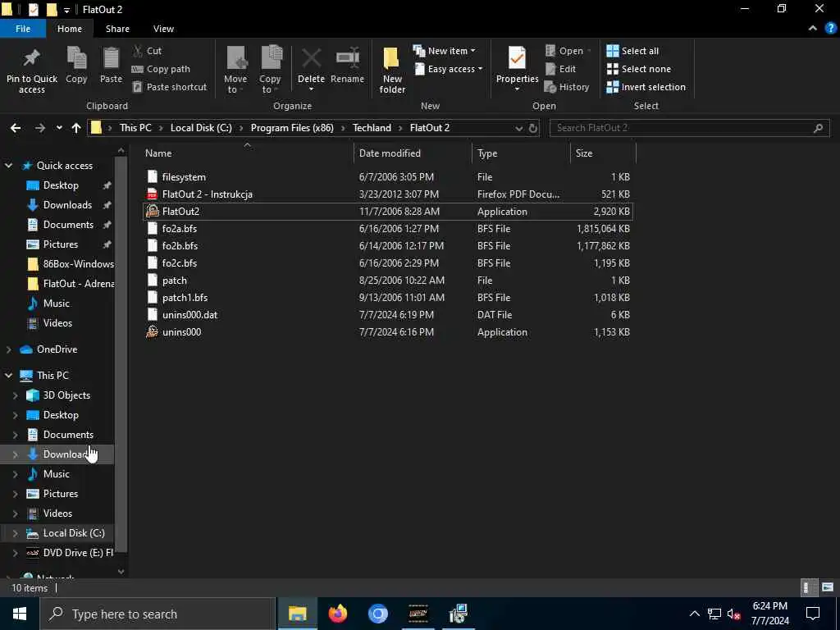840x630 pixels.
Task: Switch to details view icon in status bar
Action: point(807,587)
